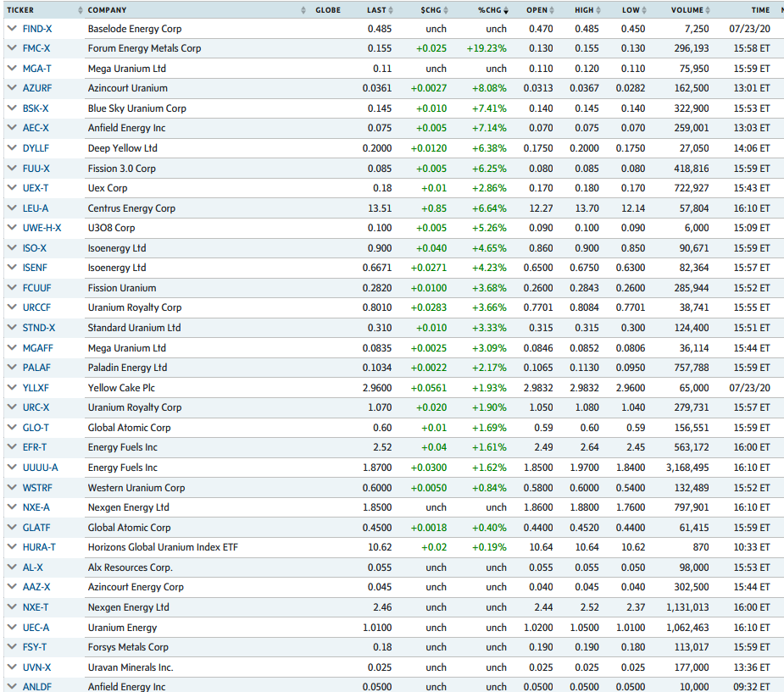Select Alx Resources Corp. company name
784x692 pixels.
click(130, 567)
